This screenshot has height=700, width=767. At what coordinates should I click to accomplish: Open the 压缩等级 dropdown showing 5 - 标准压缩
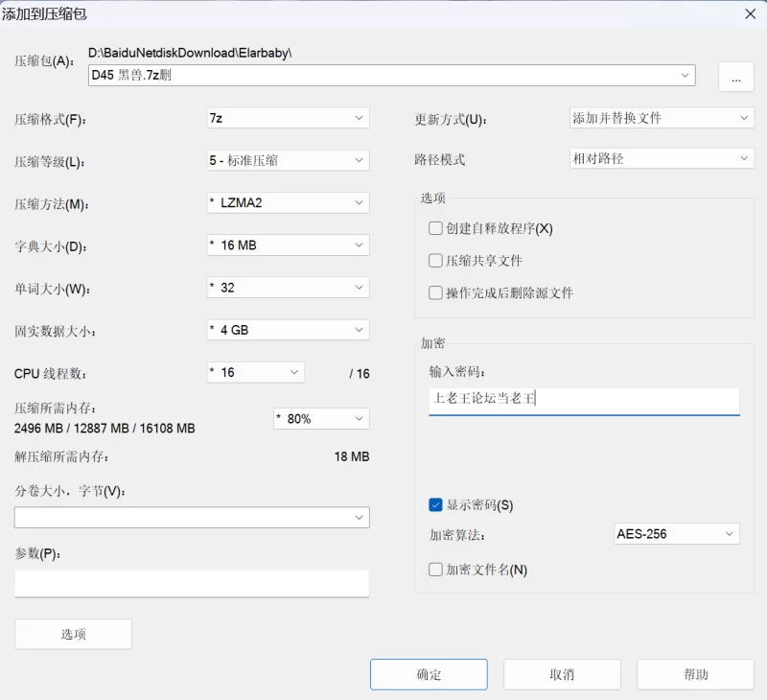[x=289, y=160]
